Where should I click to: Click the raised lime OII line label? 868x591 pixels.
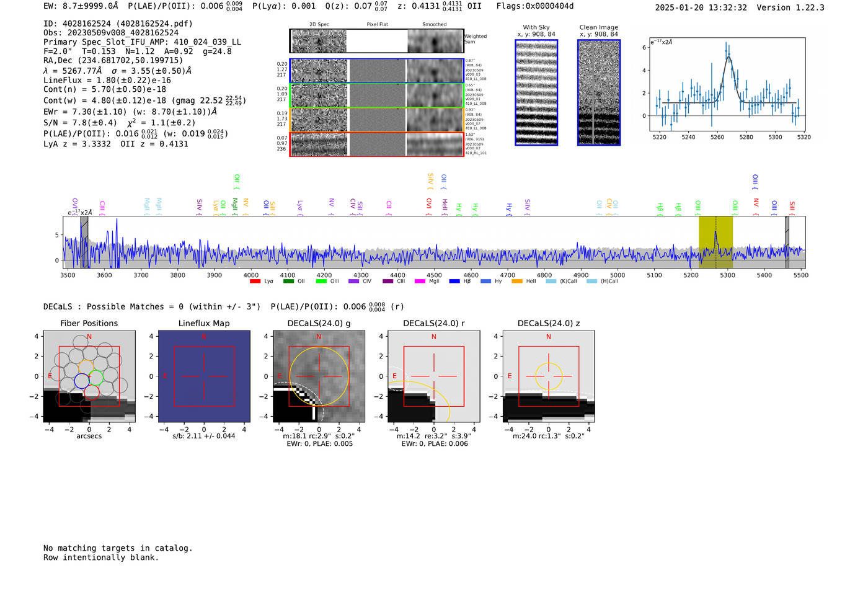237,180
